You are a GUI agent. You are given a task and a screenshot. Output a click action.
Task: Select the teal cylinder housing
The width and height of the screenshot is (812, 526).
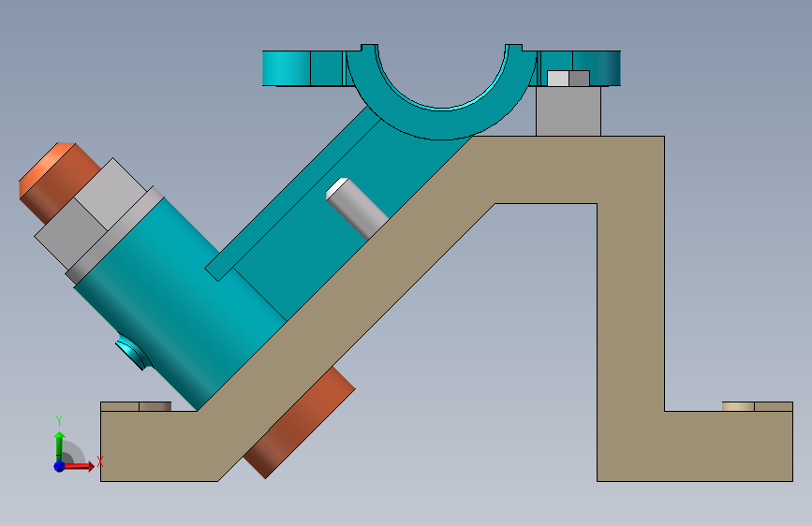(x=182, y=305)
